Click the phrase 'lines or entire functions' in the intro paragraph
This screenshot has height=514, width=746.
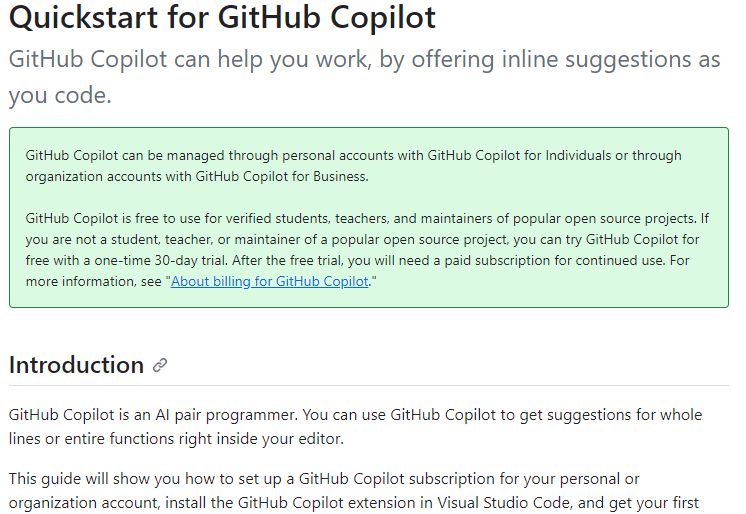point(91,438)
